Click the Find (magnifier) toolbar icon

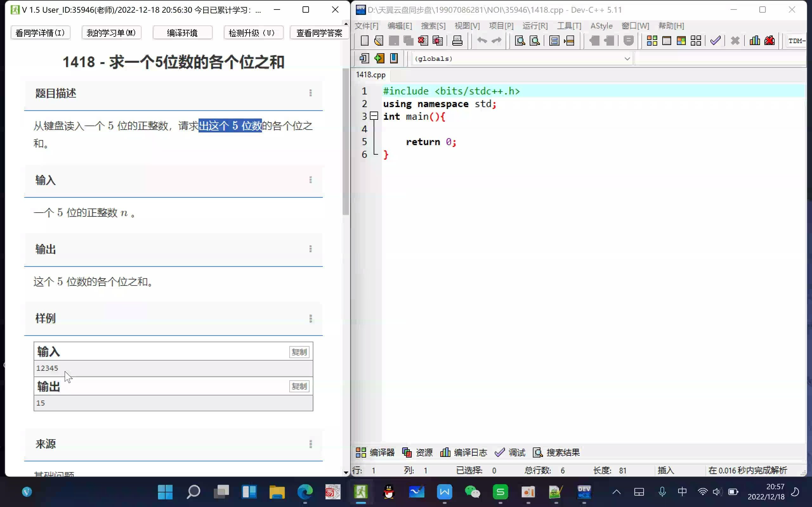pyautogui.click(x=520, y=41)
